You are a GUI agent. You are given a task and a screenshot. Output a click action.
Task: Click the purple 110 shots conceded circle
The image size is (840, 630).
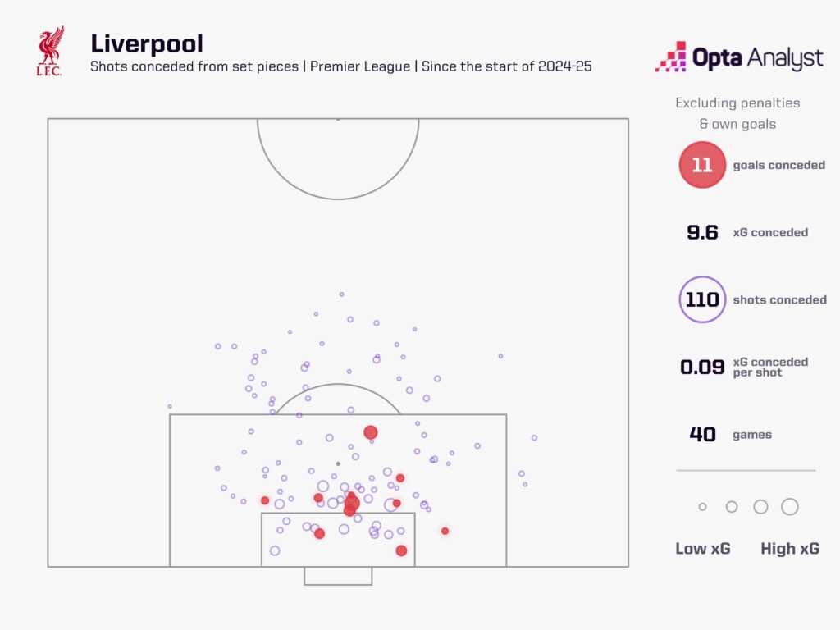click(x=702, y=300)
